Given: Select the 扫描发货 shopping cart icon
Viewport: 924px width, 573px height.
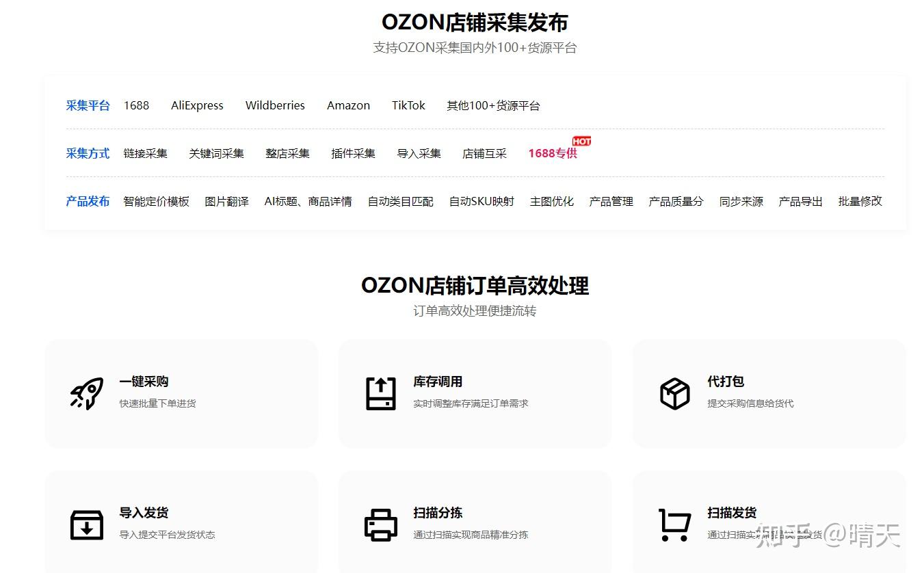Looking at the screenshot, I should click(674, 524).
